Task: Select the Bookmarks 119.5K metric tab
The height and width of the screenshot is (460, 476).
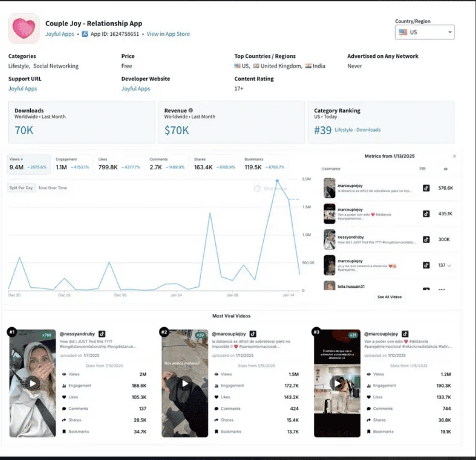Action: 265,164
